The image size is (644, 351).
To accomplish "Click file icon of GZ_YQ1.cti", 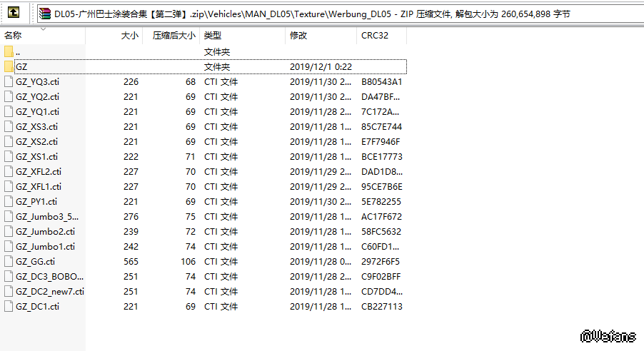I will pyautogui.click(x=9, y=112).
